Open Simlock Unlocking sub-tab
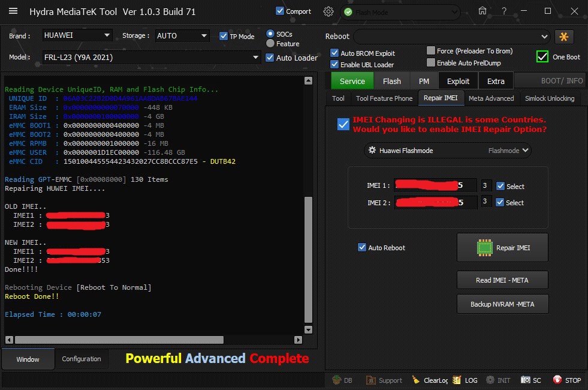588x390 pixels. (x=550, y=98)
